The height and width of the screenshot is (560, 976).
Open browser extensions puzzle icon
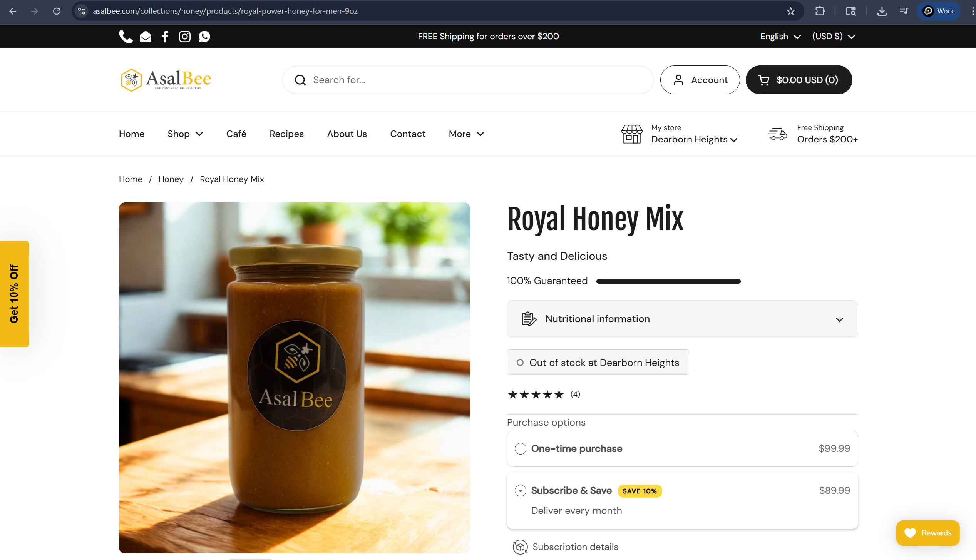click(820, 11)
